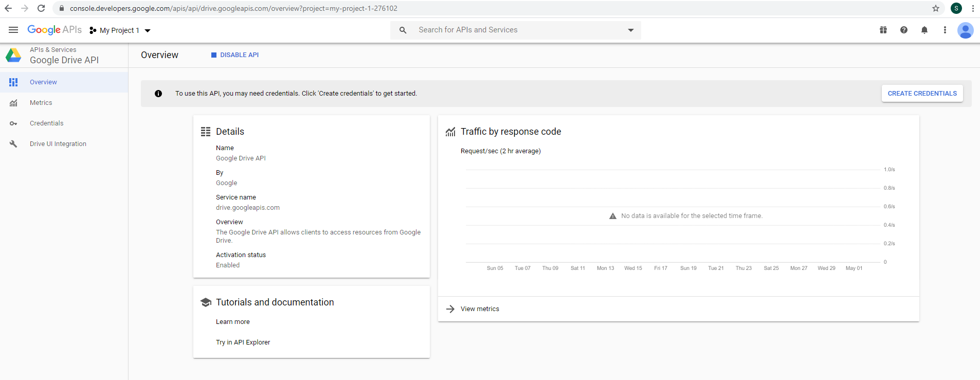Open Credentials in the sidebar
This screenshot has width=980, height=380.
64,123
